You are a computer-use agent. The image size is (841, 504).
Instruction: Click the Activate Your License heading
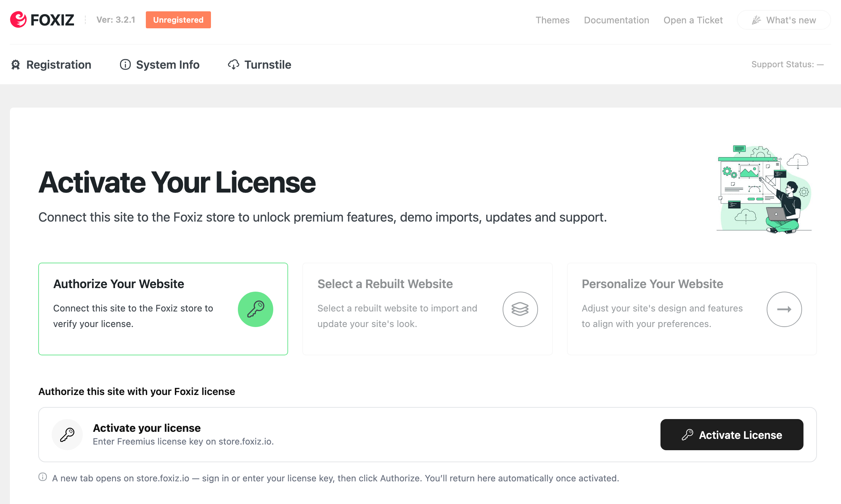(x=177, y=183)
